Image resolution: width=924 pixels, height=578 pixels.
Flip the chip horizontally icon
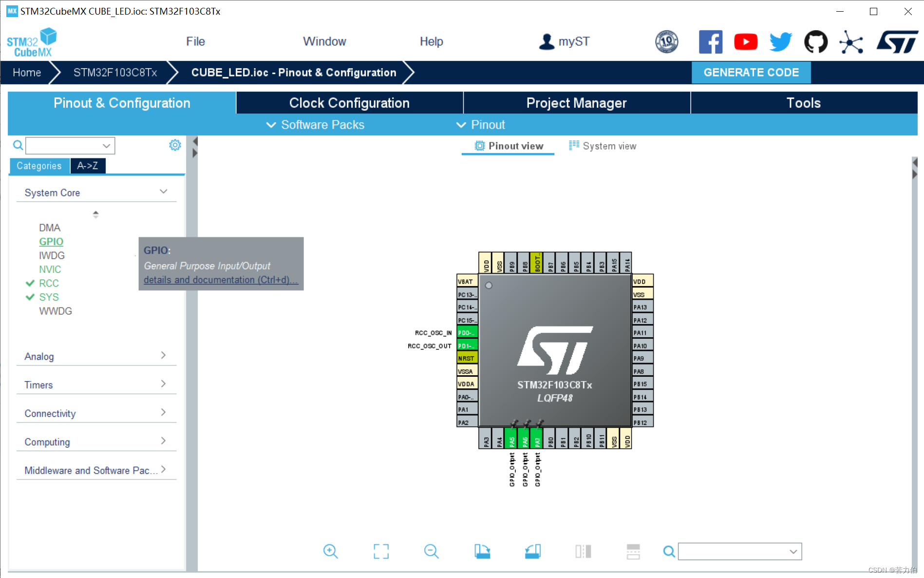tap(583, 551)
